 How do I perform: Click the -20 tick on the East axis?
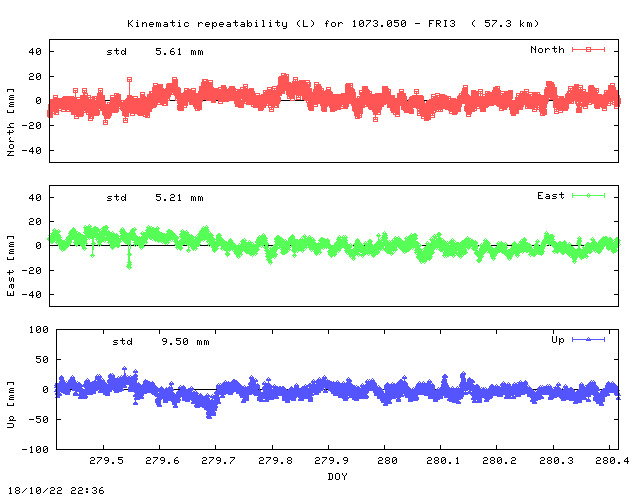pos(31,270)
